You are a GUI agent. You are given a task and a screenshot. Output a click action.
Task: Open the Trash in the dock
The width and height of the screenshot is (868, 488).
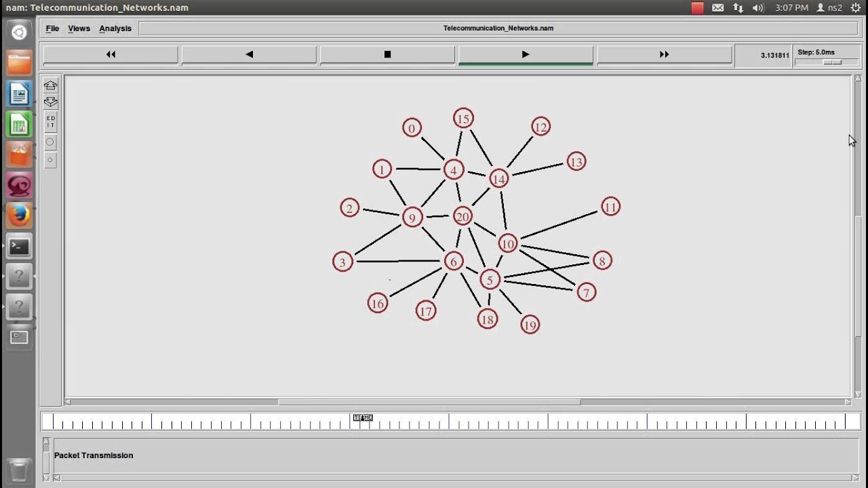point(19,471)
